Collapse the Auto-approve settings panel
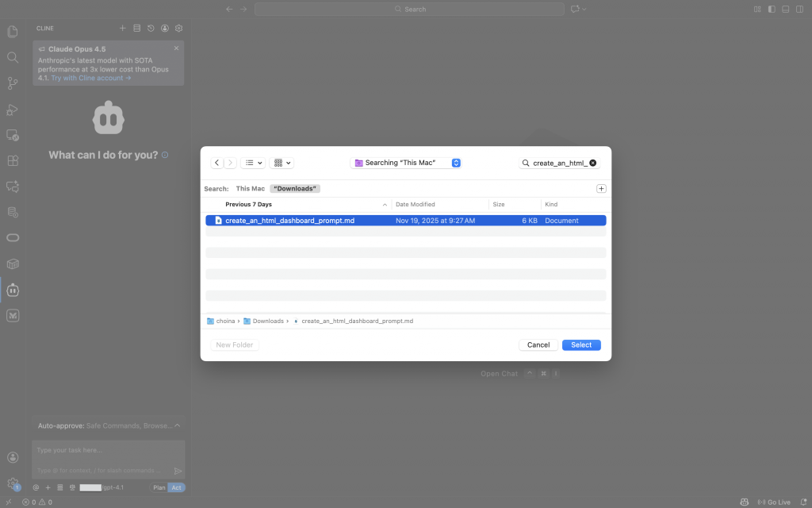The image size is (812, 508). point(176,425)
